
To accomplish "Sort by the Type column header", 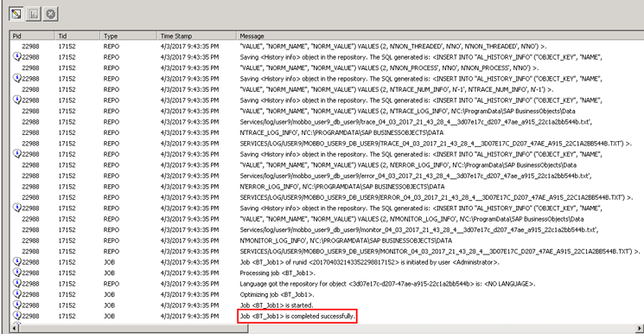I will coord(129,36).
